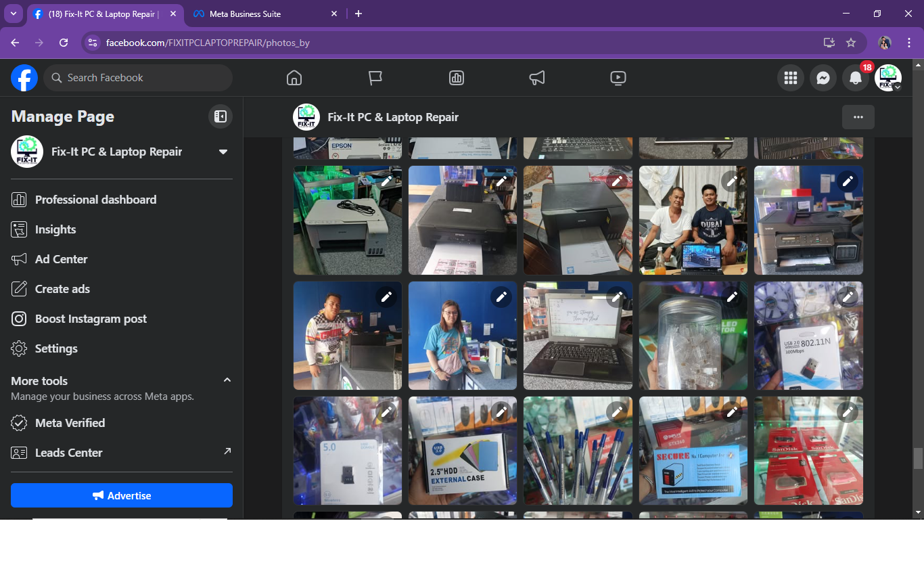View site information icon beside URL
The height and width of the screenshot is (586, 924).
[93, 43]
